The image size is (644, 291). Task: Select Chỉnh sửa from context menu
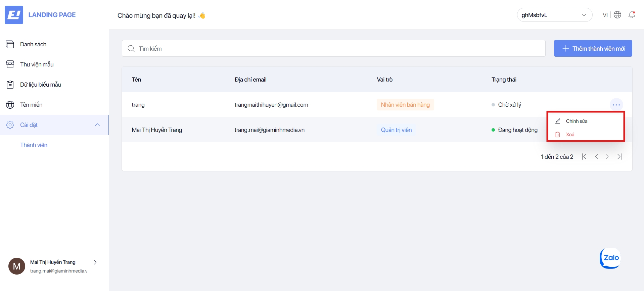pos(577,121)
